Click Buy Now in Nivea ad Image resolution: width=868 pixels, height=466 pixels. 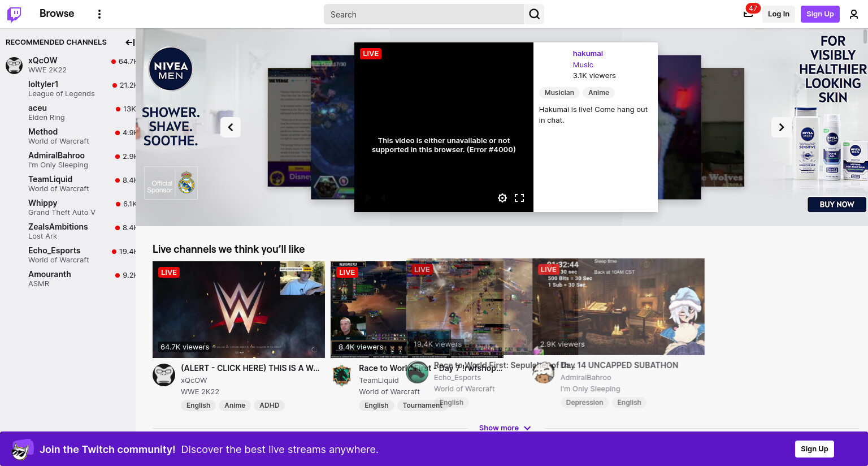(837, 205)
